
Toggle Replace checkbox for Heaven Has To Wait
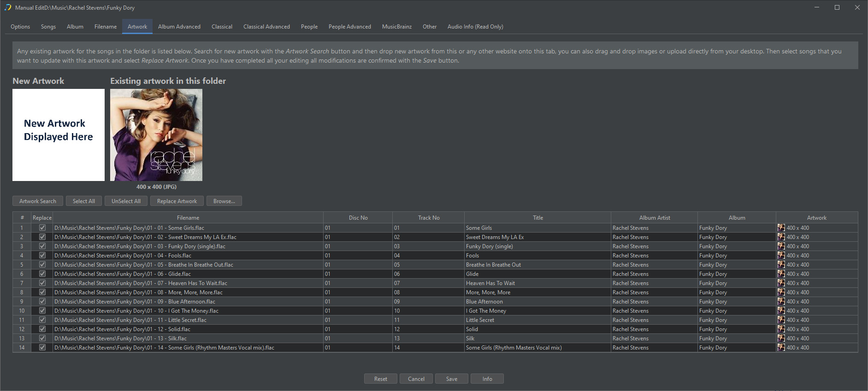(x=42, y=283)
